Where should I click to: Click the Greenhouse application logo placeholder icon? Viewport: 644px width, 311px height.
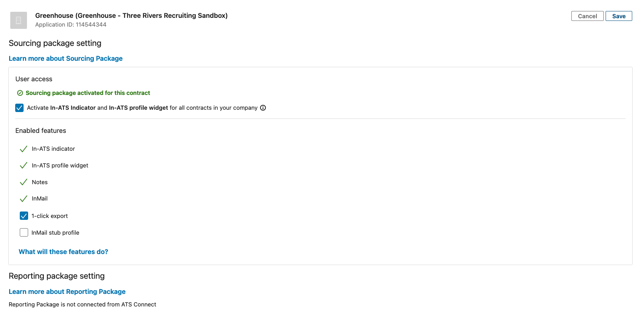point(19,20)
